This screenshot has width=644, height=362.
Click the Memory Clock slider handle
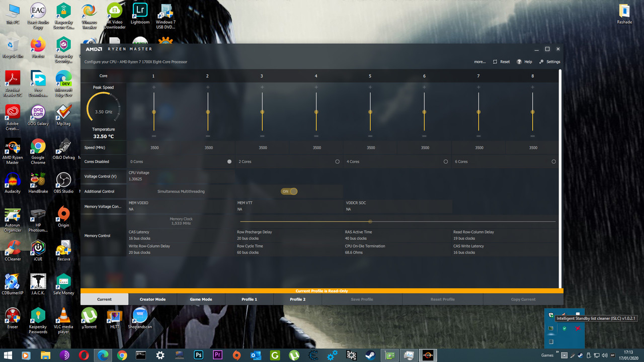coord(370,221)
